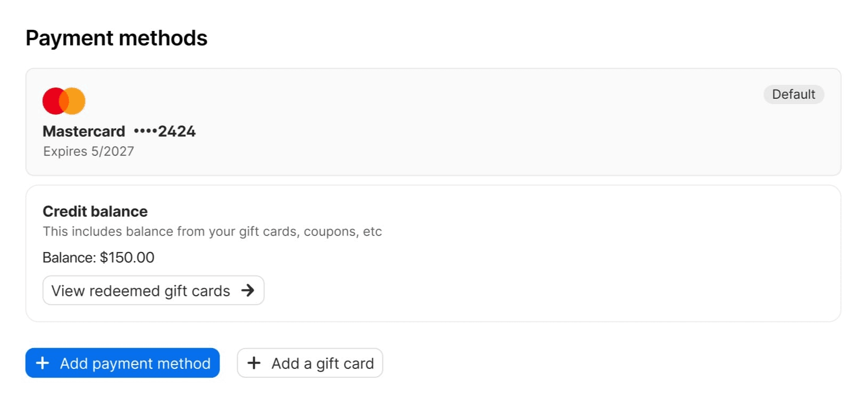Click empty space inside the Credit balance panel
868x403 pixels.
(534, 267)
